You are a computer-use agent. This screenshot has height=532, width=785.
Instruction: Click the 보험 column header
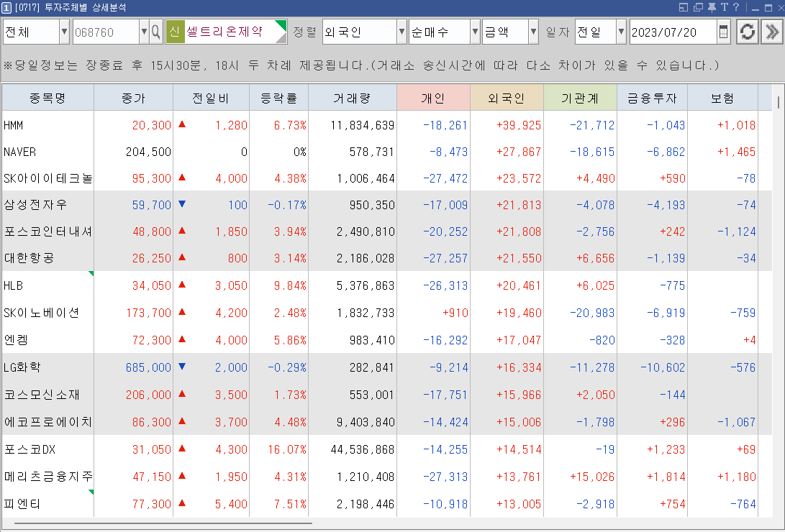click(723, 98)
